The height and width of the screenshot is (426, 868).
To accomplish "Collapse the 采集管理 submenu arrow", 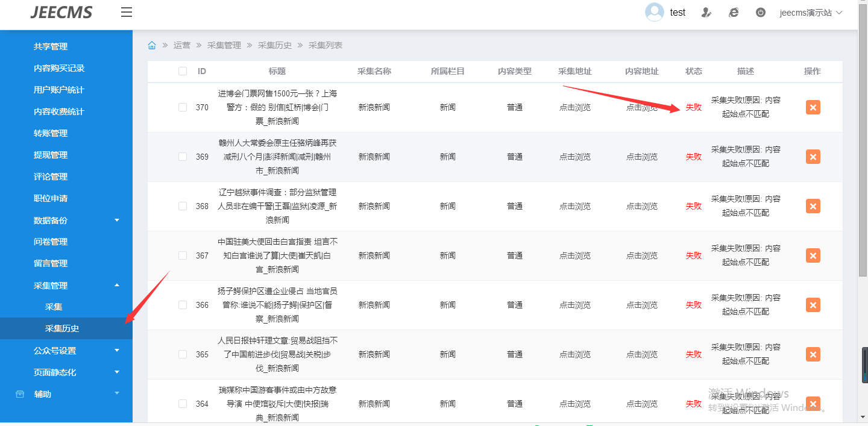I will tap(117, 285).
